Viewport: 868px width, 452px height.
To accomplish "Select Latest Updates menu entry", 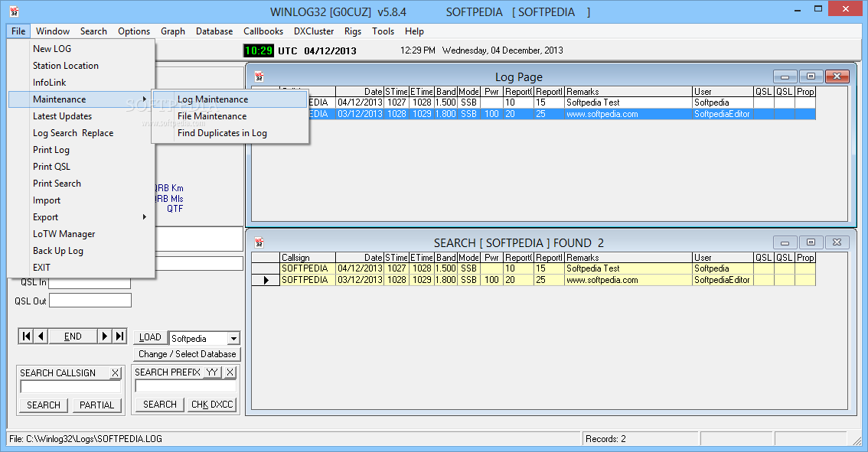I will pyautogui.click(x=82, y=116).
